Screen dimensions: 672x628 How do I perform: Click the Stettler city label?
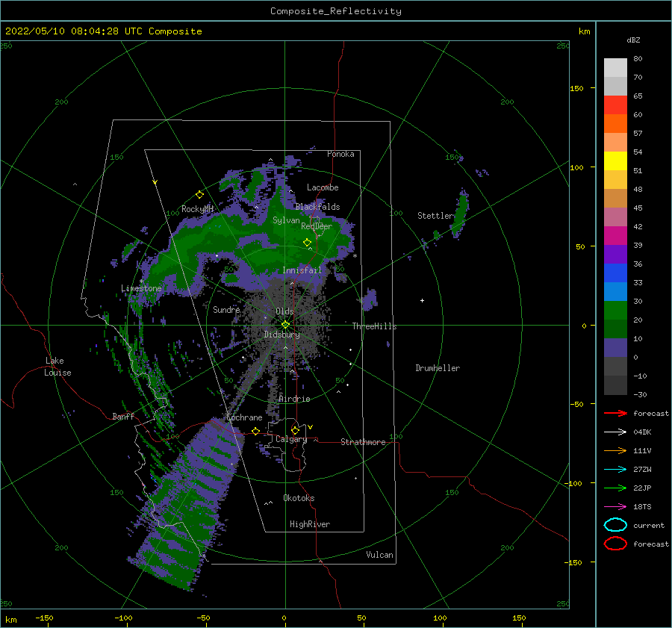[435, 216]
